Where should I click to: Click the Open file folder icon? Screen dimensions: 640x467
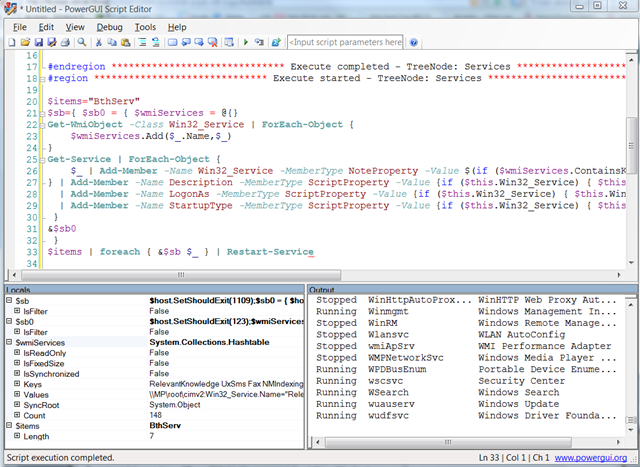point(25,42)
